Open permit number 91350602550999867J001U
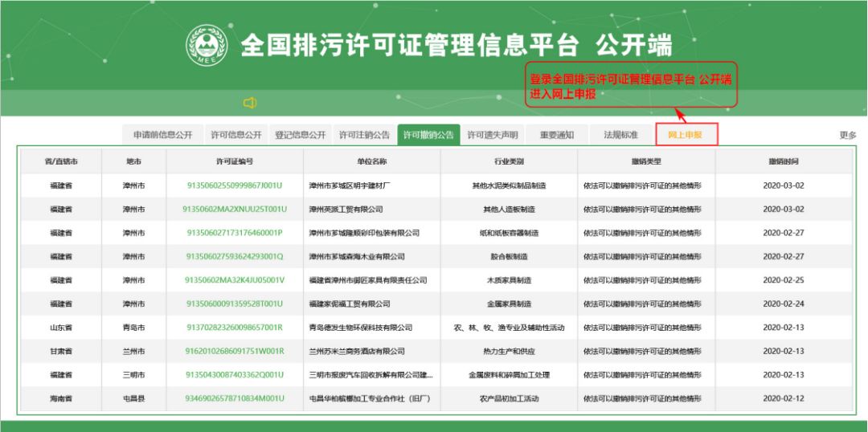This screenshot has width=868, height=432. (x=235, y=185)
